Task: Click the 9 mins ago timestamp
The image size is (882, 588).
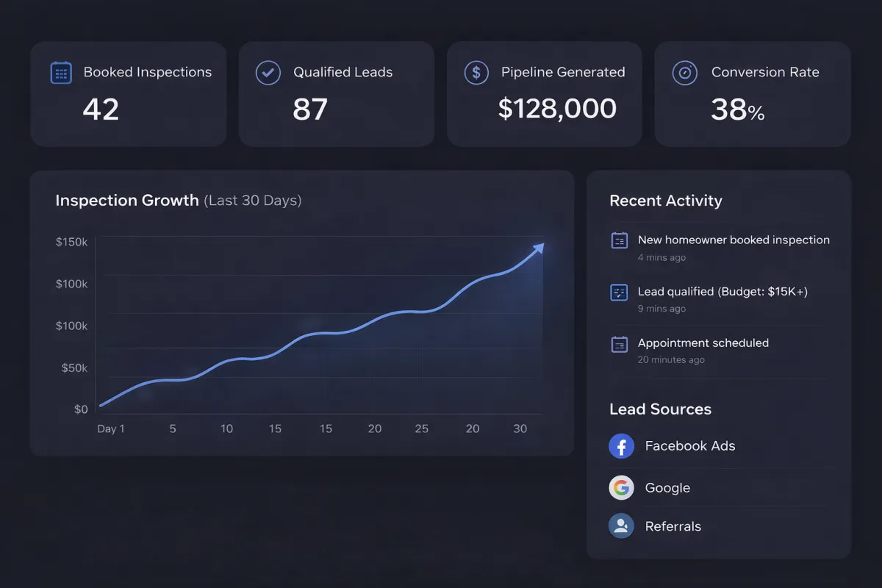Action: (x=661, y=309)
